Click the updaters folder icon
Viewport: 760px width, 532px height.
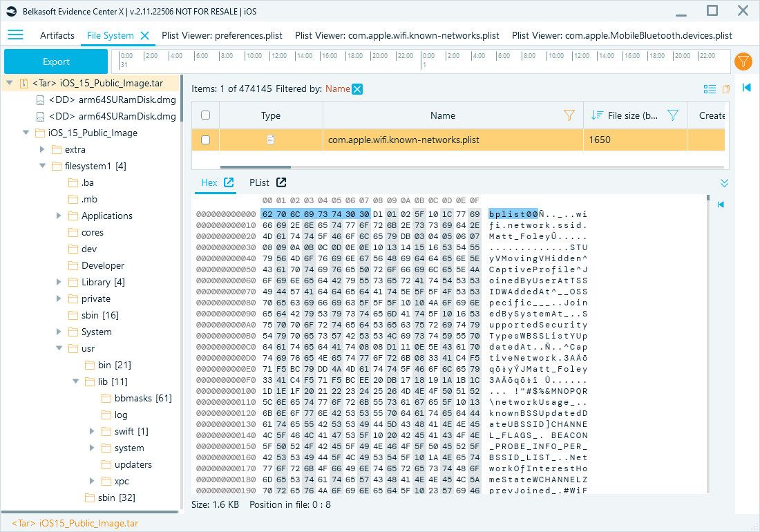[106, 465]
